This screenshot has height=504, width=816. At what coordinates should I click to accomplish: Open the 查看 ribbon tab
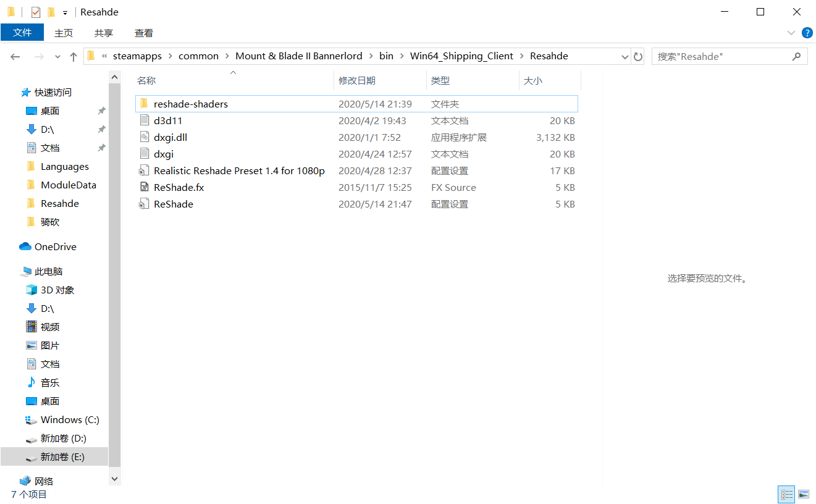point(144,33)
